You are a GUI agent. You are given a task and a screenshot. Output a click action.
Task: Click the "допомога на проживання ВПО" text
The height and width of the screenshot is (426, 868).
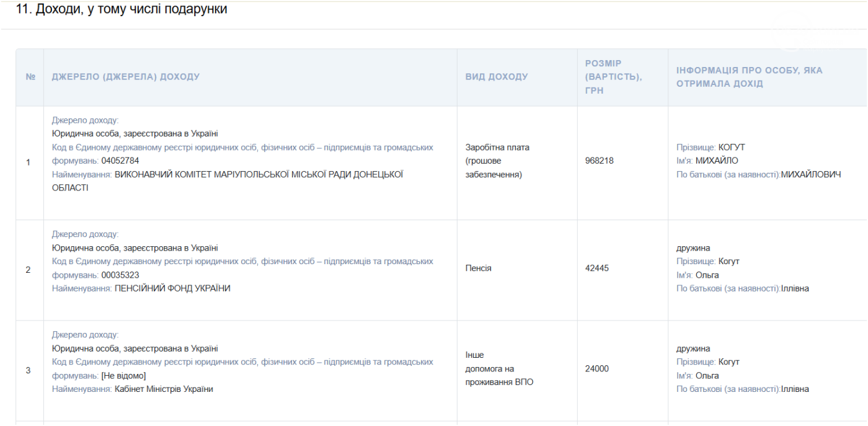click(x=498, y=375)
